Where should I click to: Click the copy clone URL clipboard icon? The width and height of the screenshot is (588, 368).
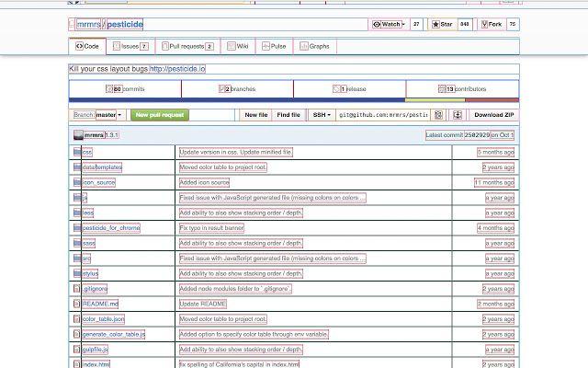coord(438,115)
